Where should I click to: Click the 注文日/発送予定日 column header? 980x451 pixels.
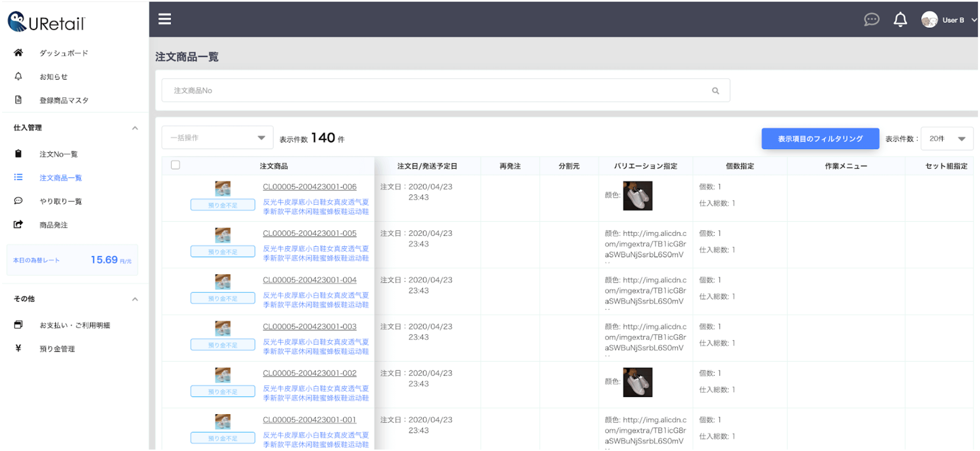(427, 166)
